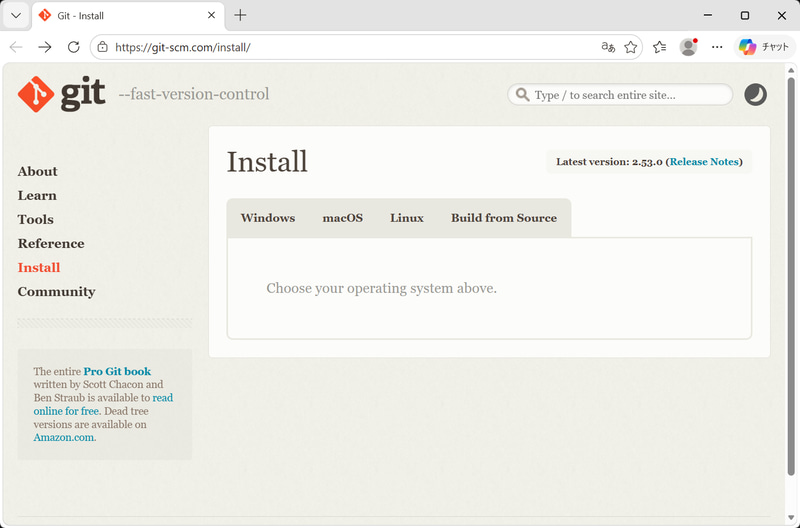Close the Git - Install tab

tap(211, 16)
